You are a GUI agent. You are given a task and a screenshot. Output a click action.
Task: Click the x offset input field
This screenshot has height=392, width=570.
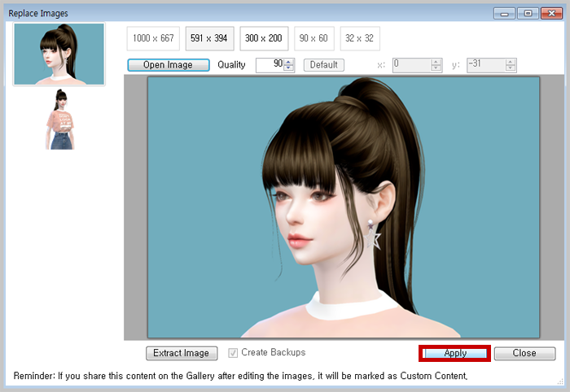(412, 65)
